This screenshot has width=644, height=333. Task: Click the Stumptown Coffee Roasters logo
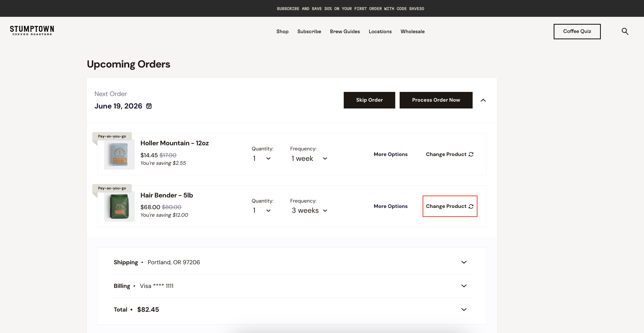pyautogui.click(x=32, y=30)
